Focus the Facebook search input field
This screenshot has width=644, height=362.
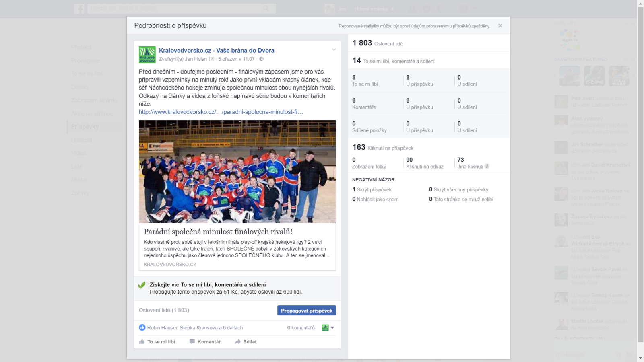tap(175, 8)
